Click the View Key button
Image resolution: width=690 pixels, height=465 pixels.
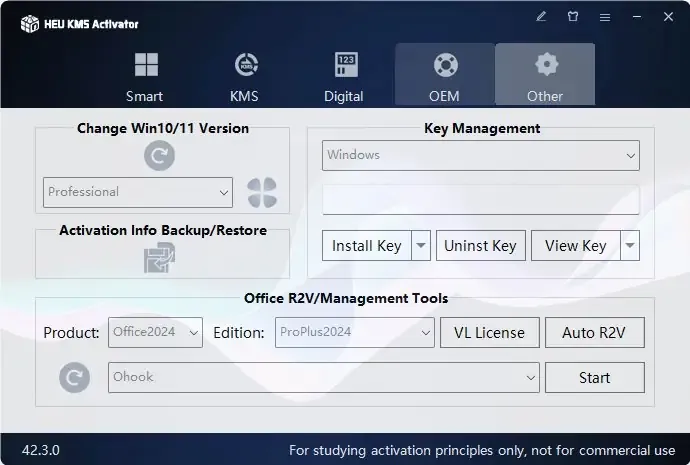[576, 245]
